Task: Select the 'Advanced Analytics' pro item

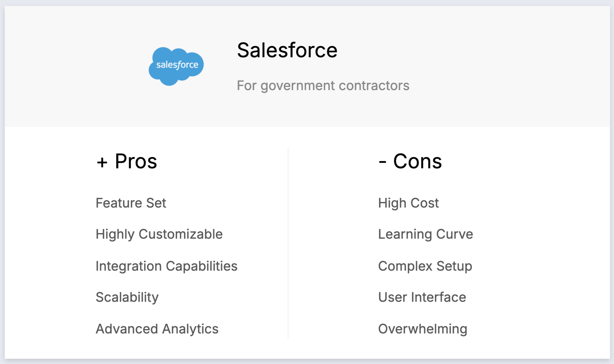Action: (x=157, y=329)
